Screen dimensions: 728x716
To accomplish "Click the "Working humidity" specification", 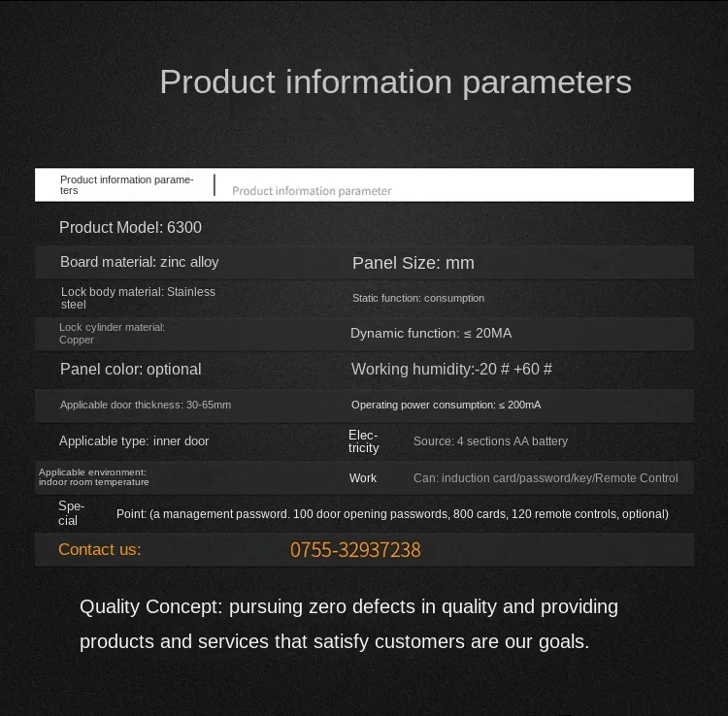I will click(451, 370).
